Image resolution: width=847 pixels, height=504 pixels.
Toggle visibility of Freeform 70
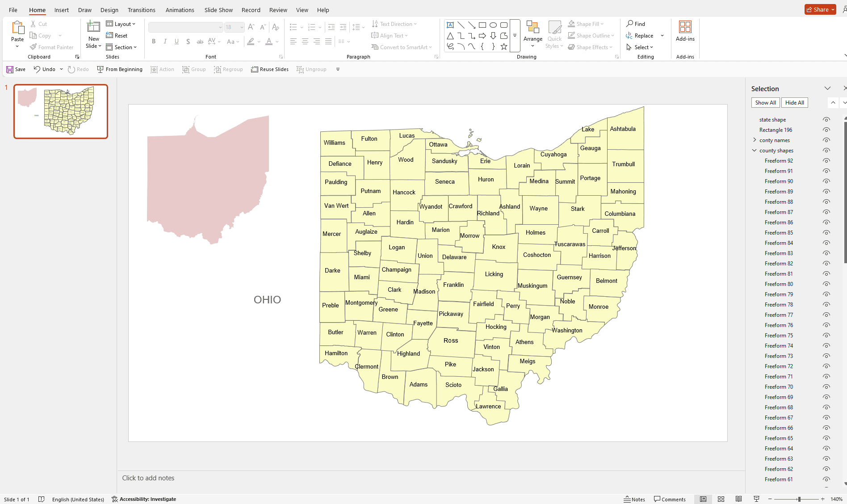(x=826, y=387)
